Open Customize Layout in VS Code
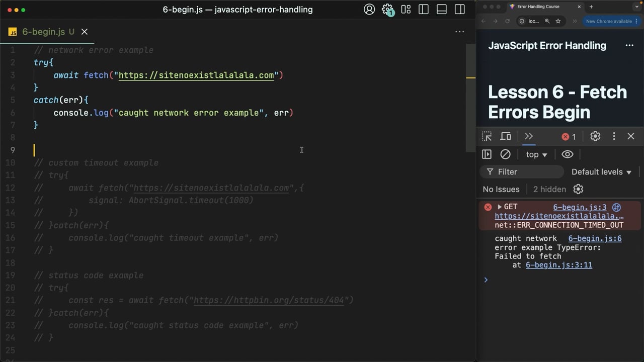The image size is (644, 362). [406, 10]
